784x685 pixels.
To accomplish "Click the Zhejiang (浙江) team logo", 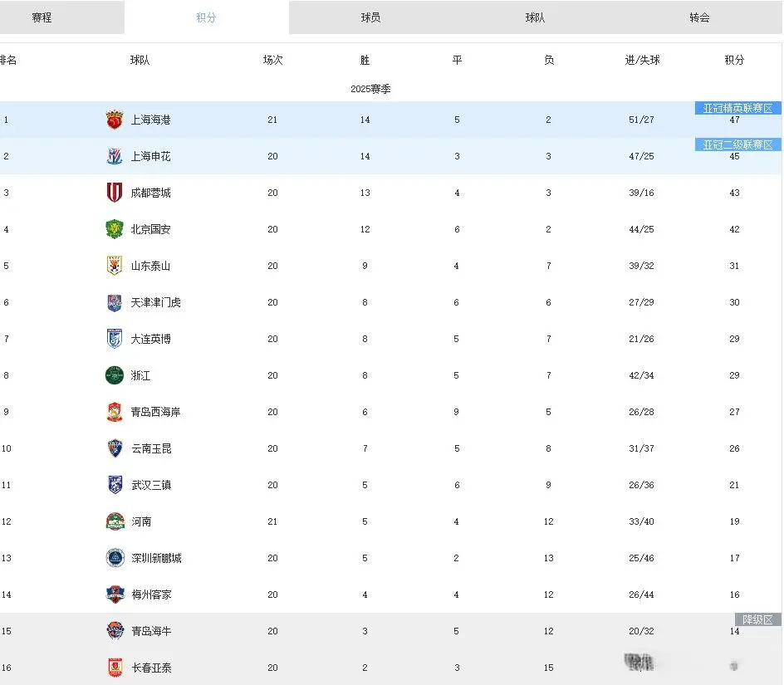I will 115,375.
